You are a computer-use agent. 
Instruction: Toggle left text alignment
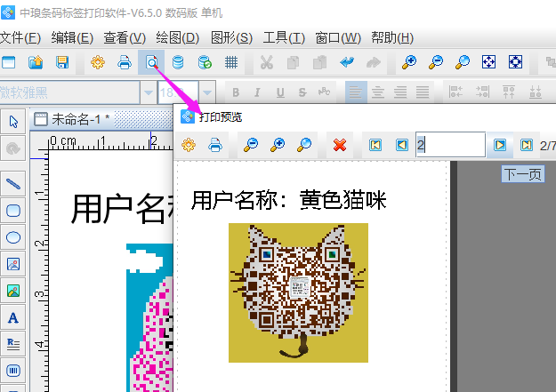pos(355,92)
